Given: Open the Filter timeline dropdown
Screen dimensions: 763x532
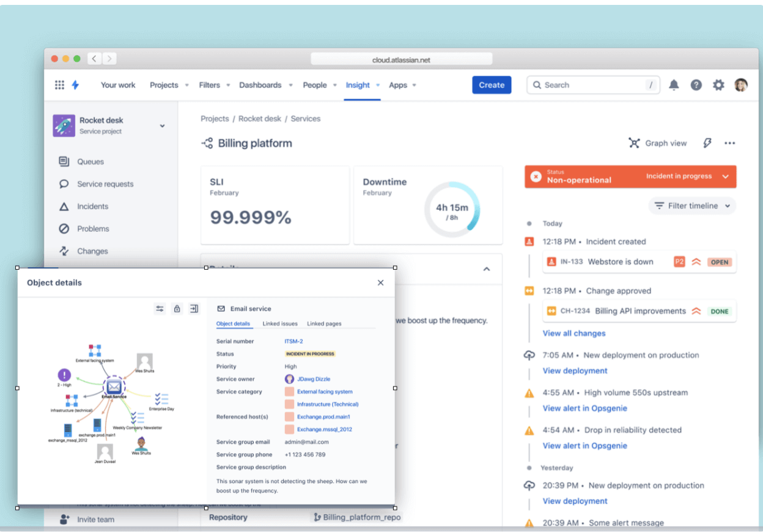Looking at the screenshot, I should click(x=691, y=206).
